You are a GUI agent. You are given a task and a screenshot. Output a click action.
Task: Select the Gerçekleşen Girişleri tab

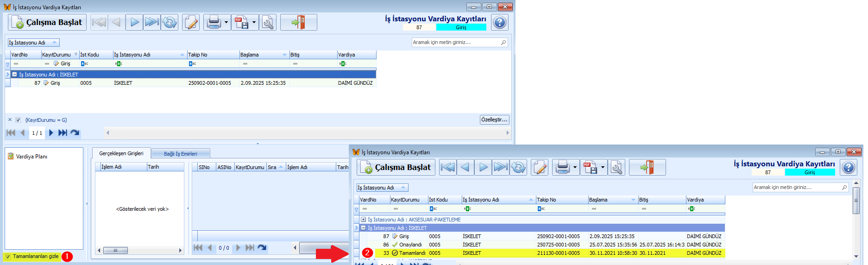121,153
